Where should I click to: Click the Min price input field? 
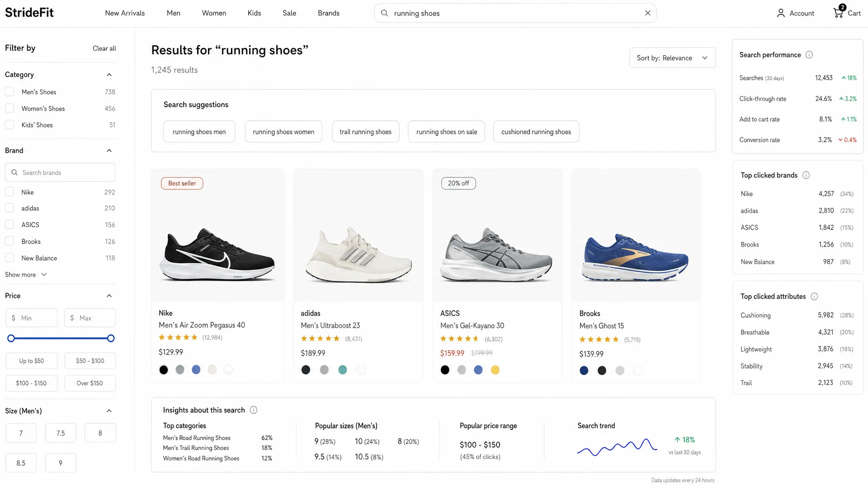pos(31,318)
